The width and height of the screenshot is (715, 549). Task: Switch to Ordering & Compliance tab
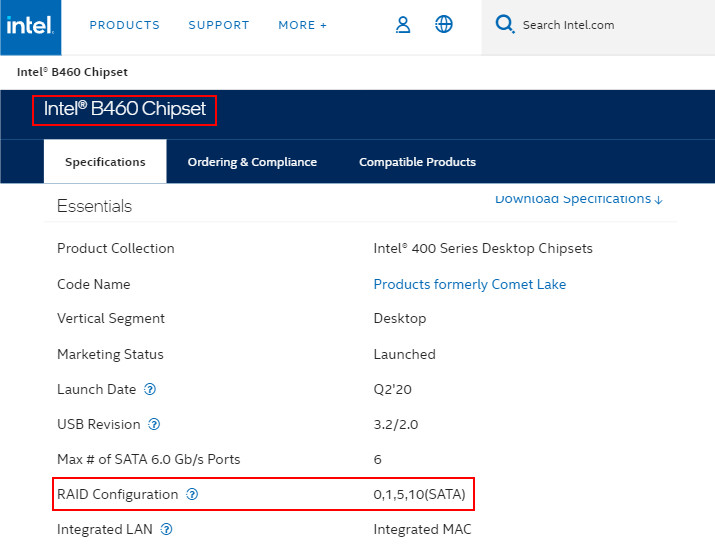252,162
